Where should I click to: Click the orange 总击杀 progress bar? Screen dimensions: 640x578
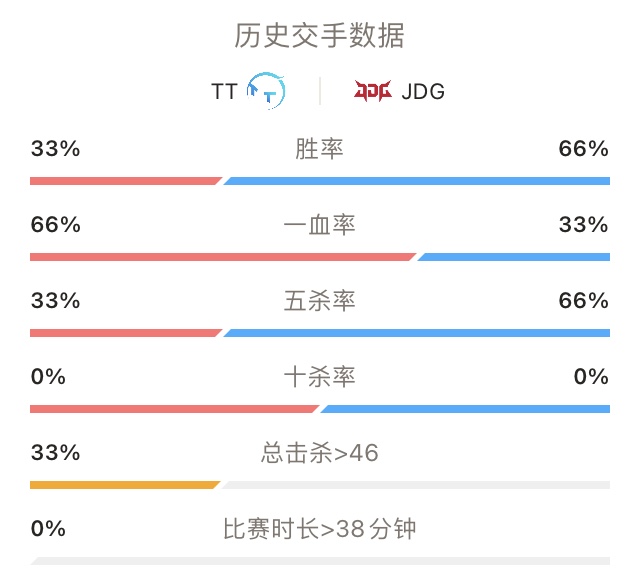click(x=125, y=485)
